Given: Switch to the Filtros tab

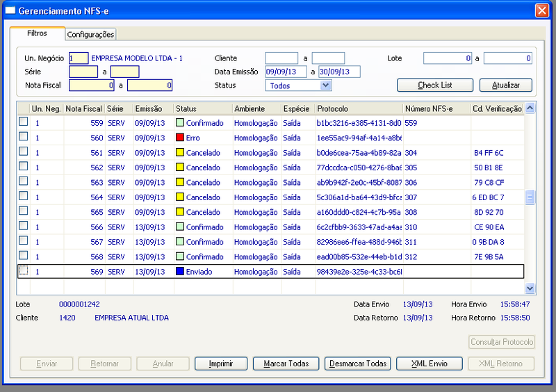Looking at the screenshot, I should pos(38,33).
